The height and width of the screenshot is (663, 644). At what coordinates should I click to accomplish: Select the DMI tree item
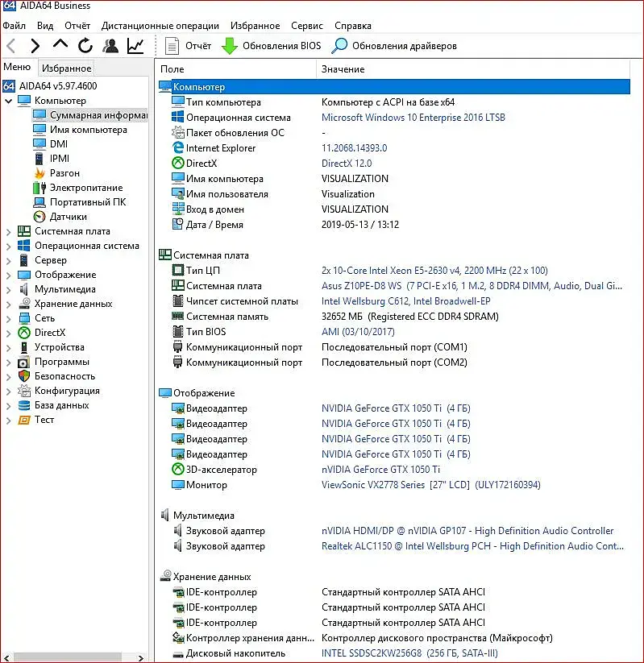click(x=58, y=143)
